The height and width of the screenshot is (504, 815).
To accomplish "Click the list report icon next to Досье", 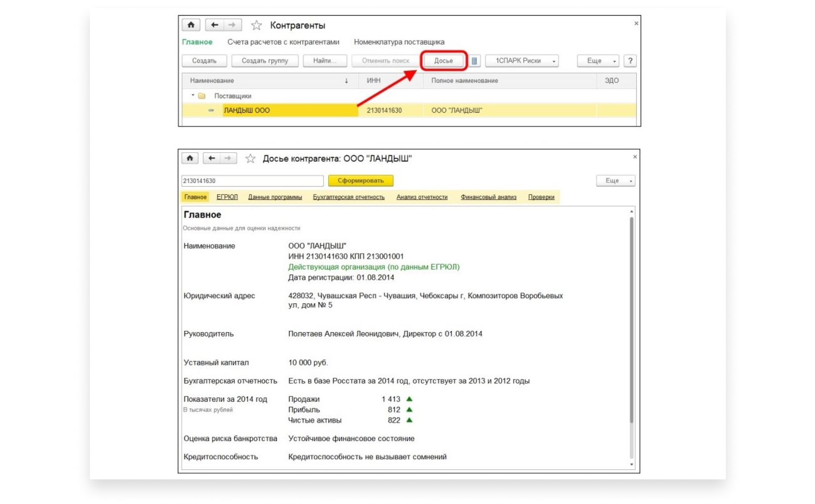I will pyautogui.click(x=474, y=61).
